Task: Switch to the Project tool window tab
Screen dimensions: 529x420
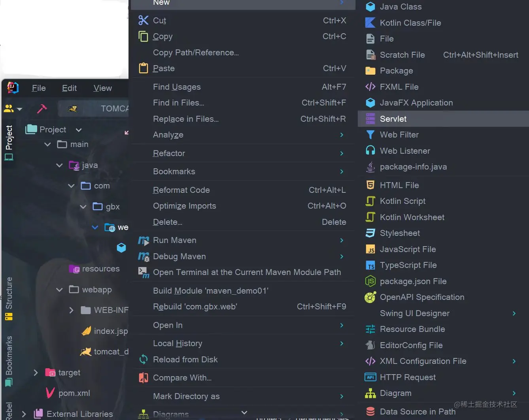Action: click(9, 142)
